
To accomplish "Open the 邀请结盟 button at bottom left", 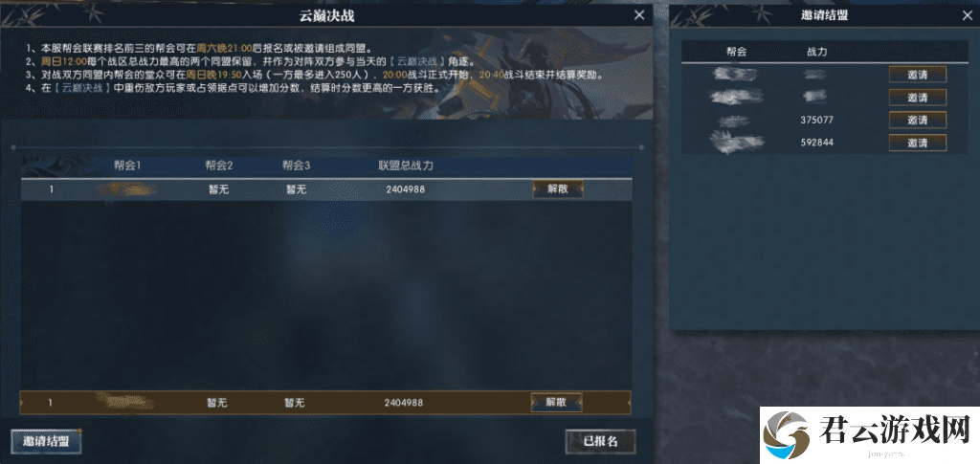I will pos(46,441).
